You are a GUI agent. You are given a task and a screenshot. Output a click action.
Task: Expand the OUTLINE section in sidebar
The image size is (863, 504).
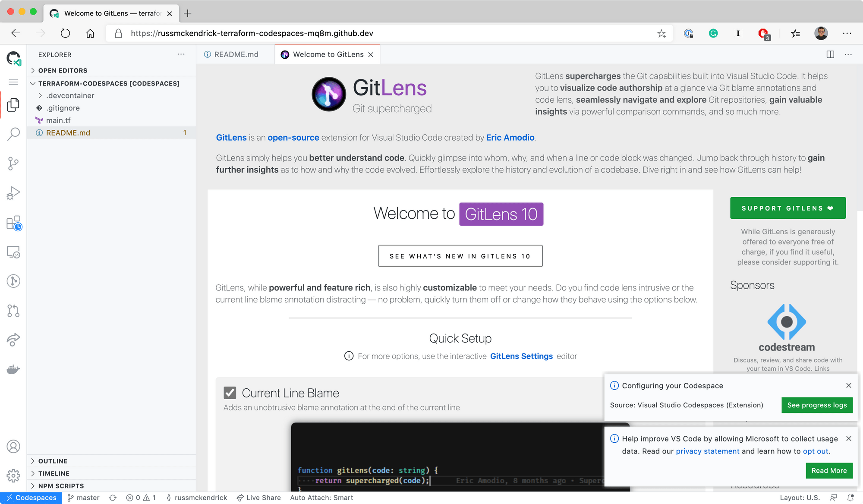click(x=112, y=461)
